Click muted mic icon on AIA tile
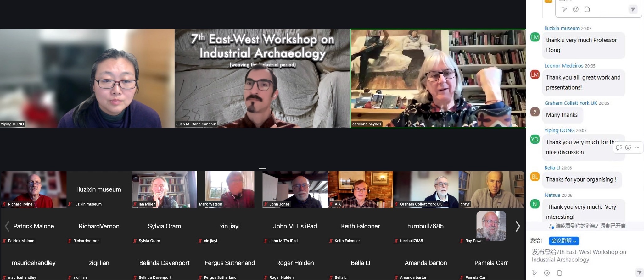Viewport: 644px width, 280px height. coord(331,204)
